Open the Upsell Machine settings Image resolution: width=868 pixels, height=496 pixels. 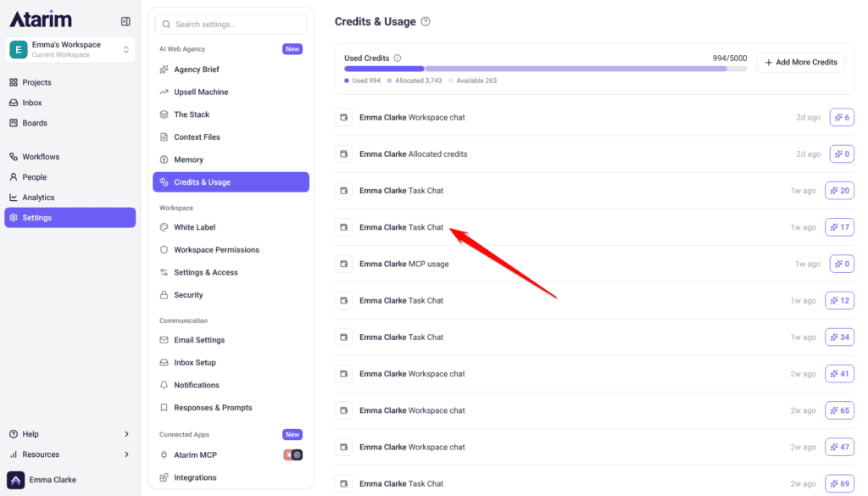click(x=201, y=92)
